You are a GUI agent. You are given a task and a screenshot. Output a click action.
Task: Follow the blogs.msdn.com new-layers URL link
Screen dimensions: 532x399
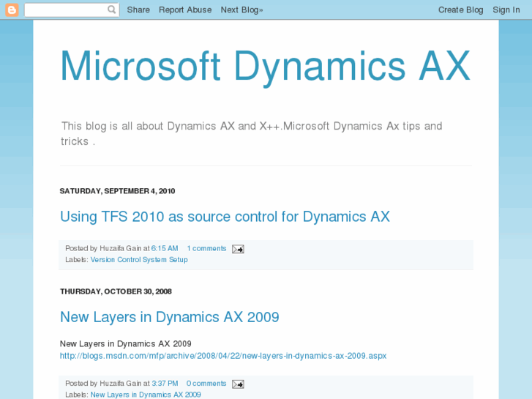[223, 356]
